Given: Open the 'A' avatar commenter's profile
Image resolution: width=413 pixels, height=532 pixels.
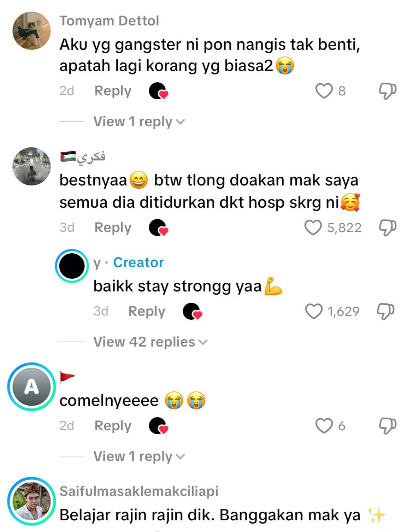Looking at the screenshot, I should coord(32,387).
